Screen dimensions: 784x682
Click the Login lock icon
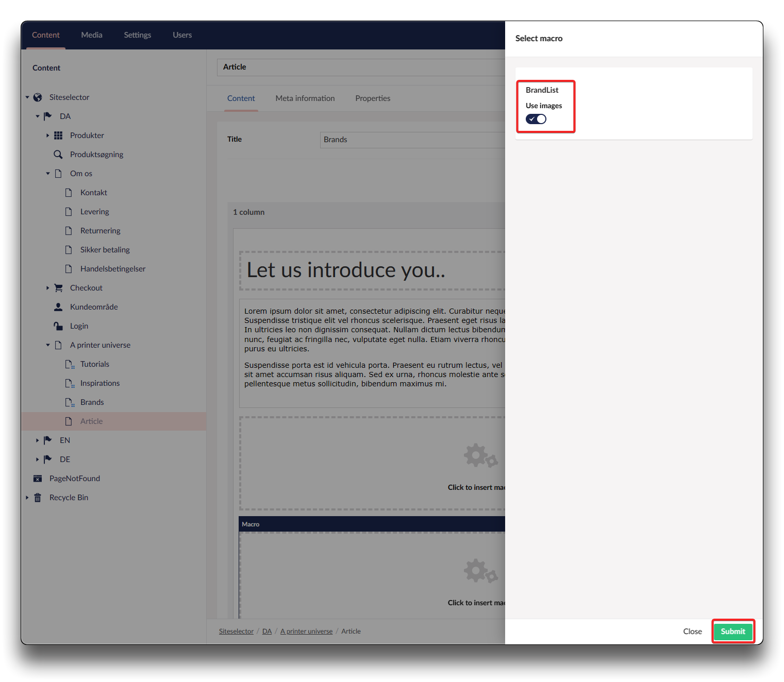coord(58,326)
